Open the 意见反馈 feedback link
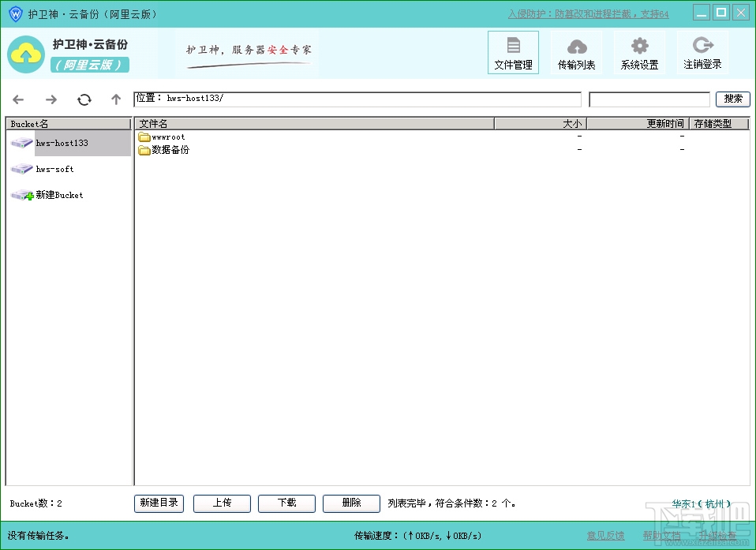Image resolution: width=756 pixels, height=550 pixels. click(605, 535)
